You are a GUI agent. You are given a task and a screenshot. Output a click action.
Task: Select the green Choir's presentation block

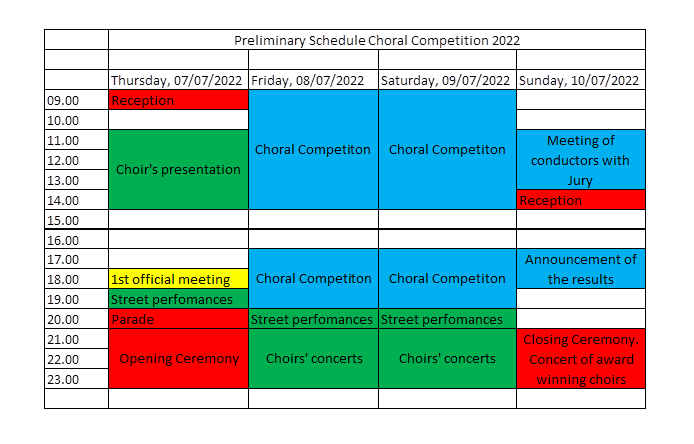click(x=178, y=169)
